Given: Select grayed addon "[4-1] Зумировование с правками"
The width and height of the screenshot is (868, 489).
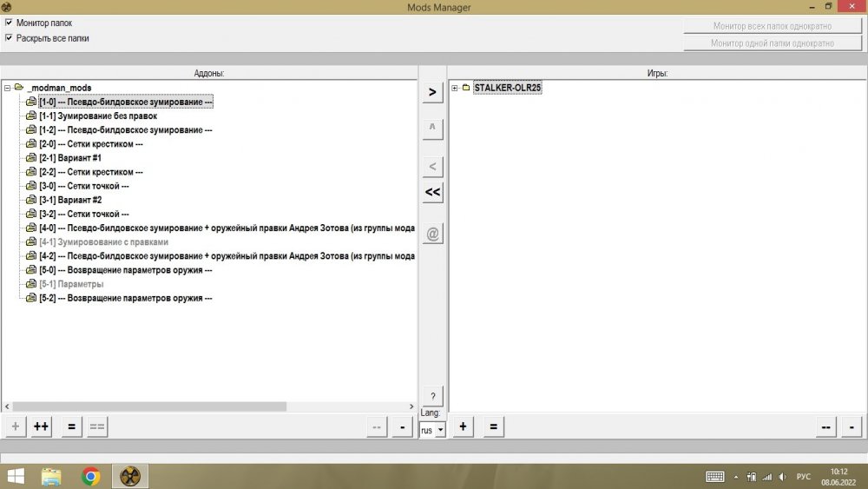Looking at the screenshot, I should (x=103, y=242).
